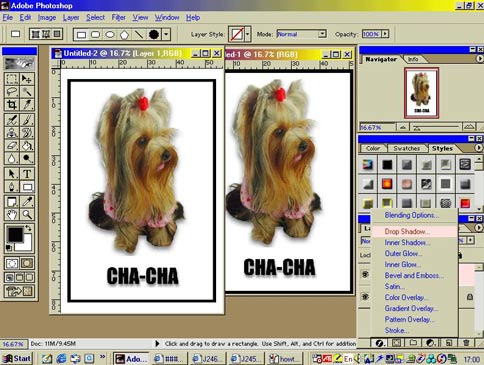The width and height of the screenshot is (484, 365).
Task: Choose the Ellipse shape option
Action: (110, 34)
